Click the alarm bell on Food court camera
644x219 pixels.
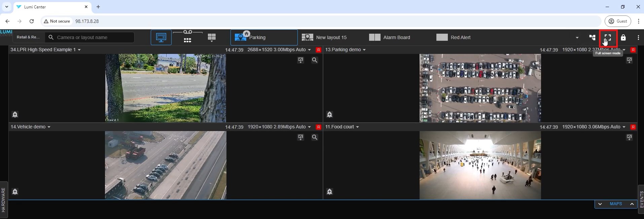click(329, 191)
